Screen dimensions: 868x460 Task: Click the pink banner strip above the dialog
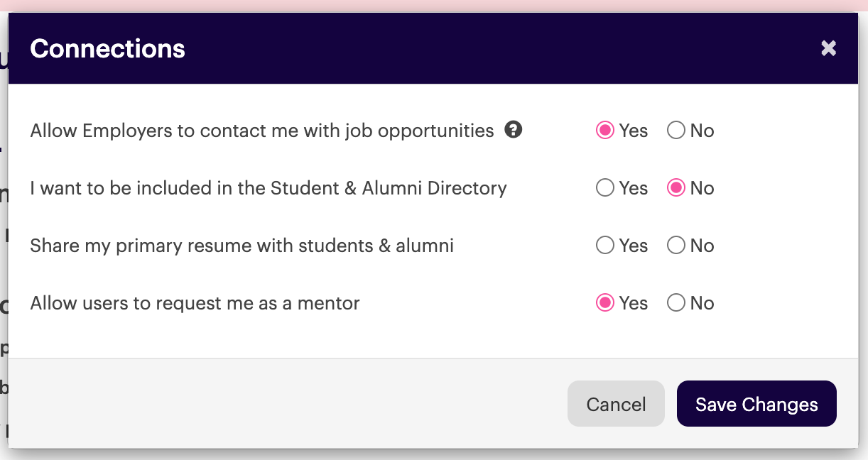point(434,6)
